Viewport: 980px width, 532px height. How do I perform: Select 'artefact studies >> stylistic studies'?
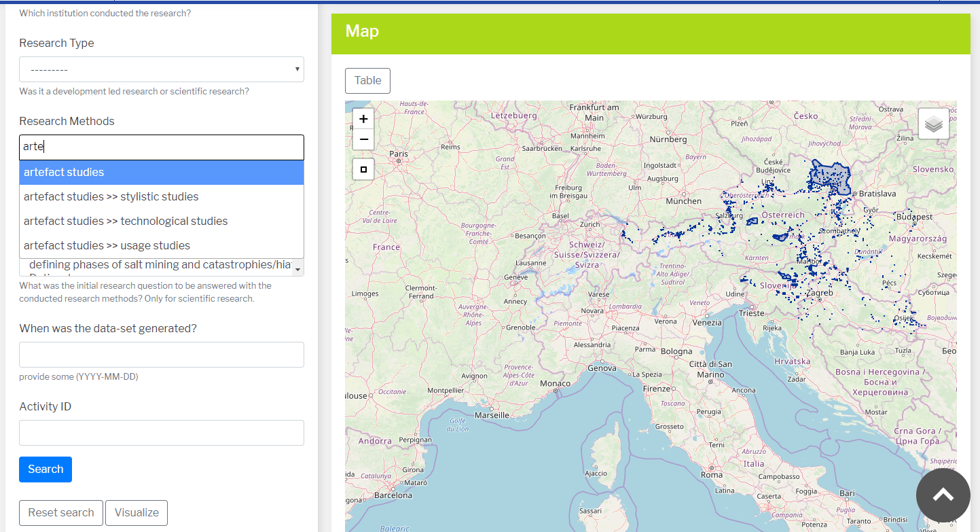click(x=161, y=196)
